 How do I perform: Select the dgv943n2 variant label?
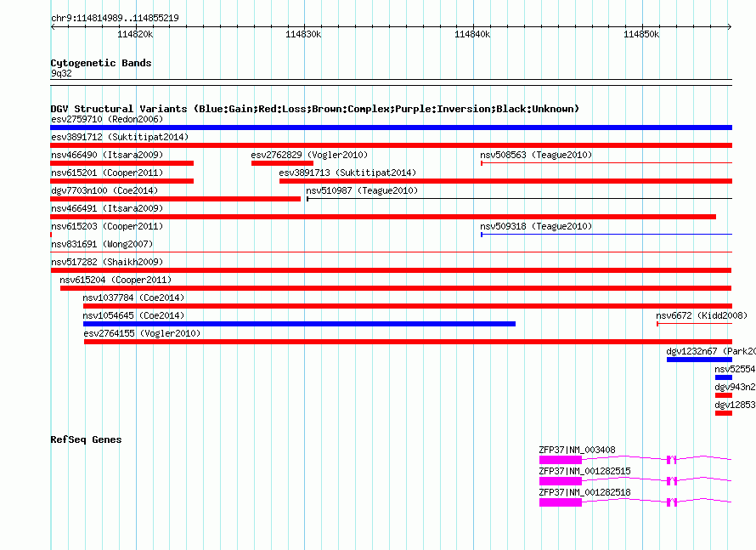735,387
